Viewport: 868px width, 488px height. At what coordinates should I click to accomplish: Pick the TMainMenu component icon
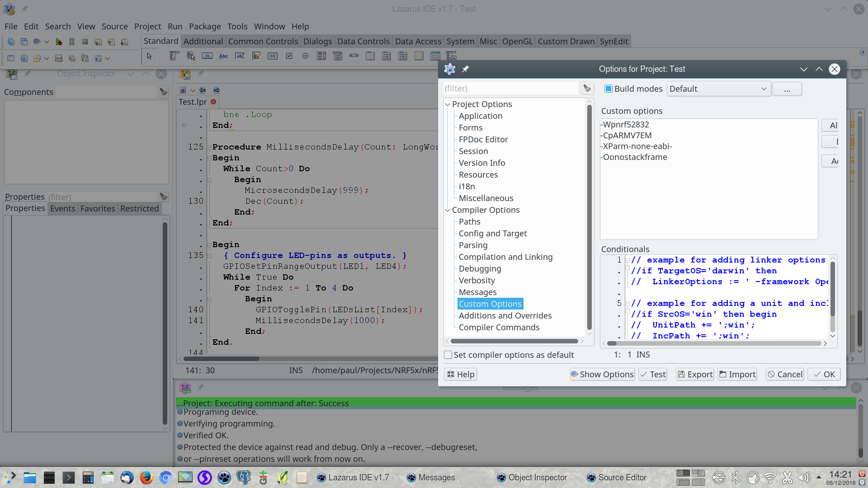tap(174, 56)
